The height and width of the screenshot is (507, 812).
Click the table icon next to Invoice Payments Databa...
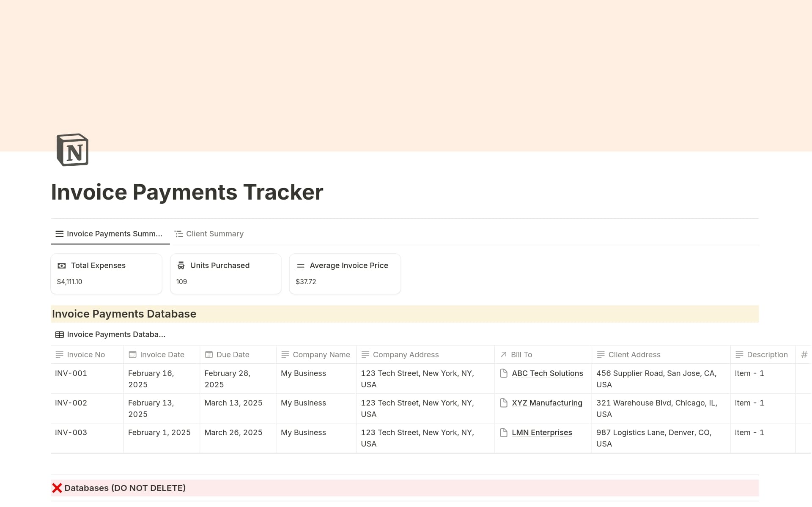[x=59, y=334]
